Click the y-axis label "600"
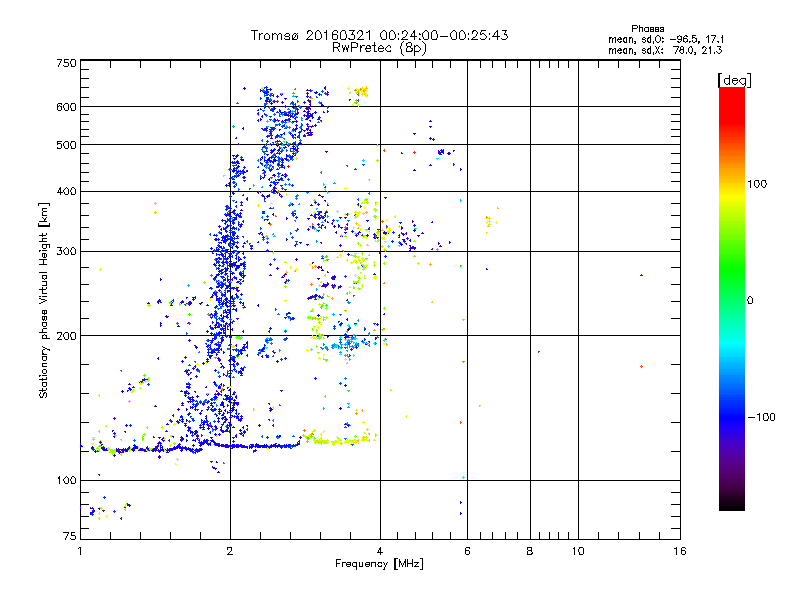The image size is (800, 600). 66,107
